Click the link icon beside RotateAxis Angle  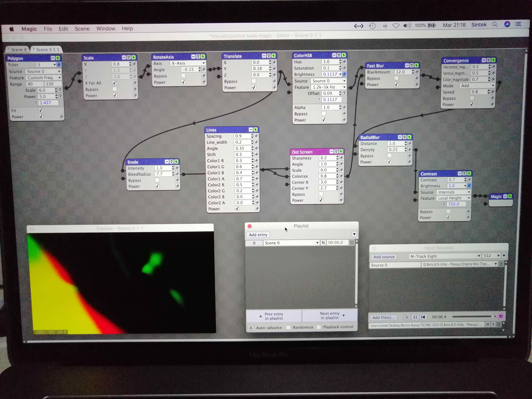[x=204, y=69]
